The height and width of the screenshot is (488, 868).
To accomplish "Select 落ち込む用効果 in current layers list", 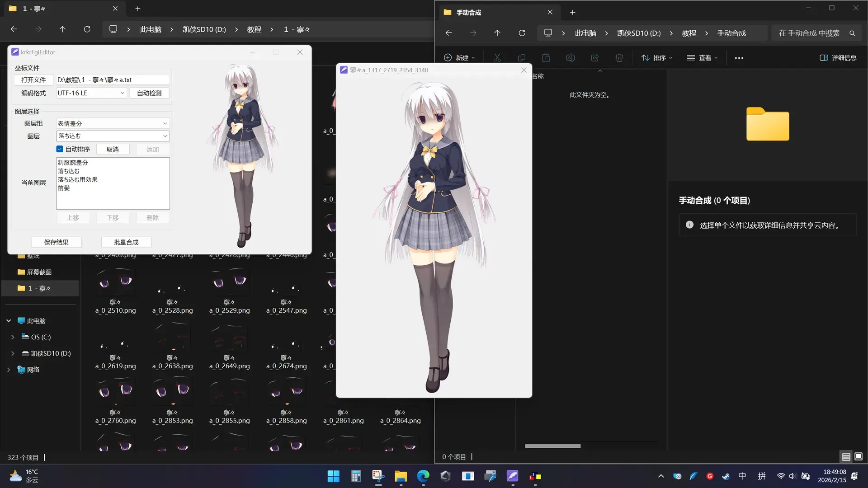I will [78, 179].
